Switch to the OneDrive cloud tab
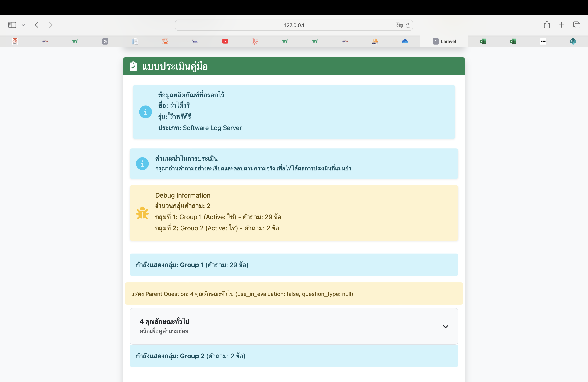The height and width of the screenshot is (382, 588). (405, 41)
